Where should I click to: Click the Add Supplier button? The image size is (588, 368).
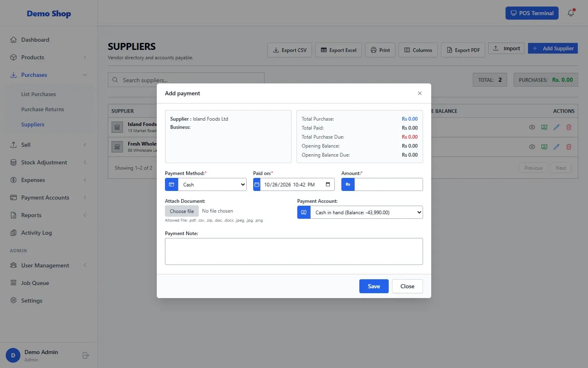[x=553, y=48]
